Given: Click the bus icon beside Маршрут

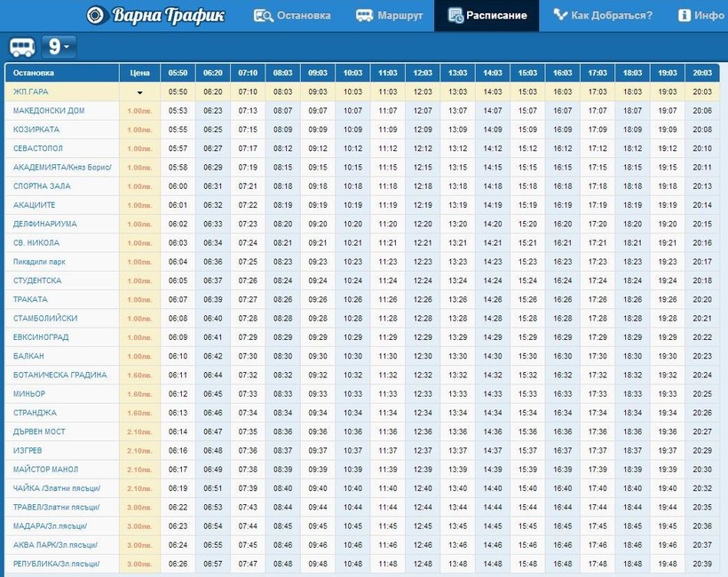Looking at the screenshot, I should tap(364, 15).
